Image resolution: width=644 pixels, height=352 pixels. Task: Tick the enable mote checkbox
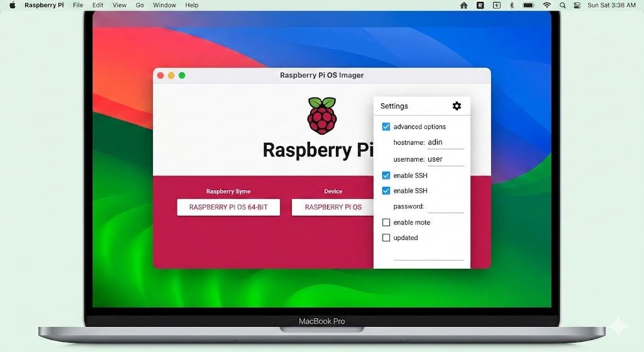click(x=386, y=222)
